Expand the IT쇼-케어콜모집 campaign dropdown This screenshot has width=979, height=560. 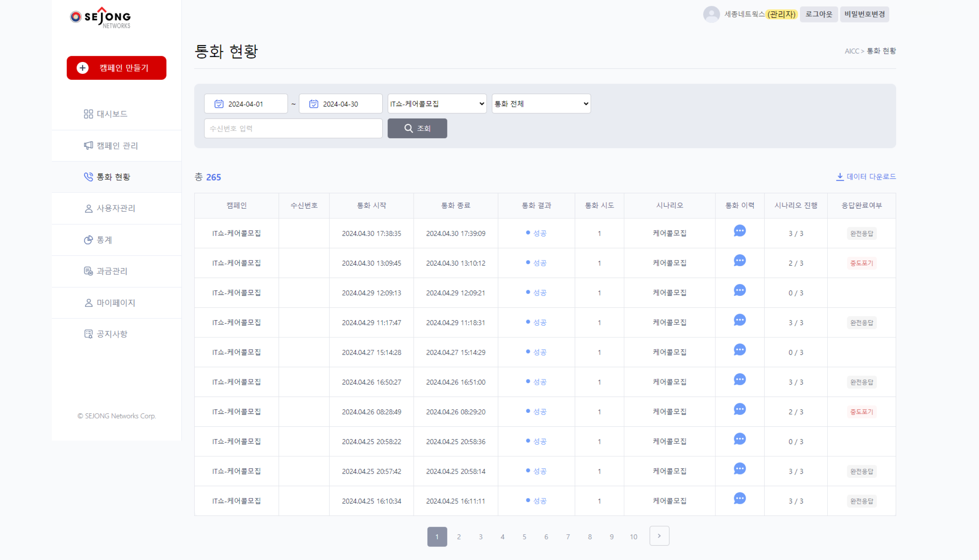436,104
